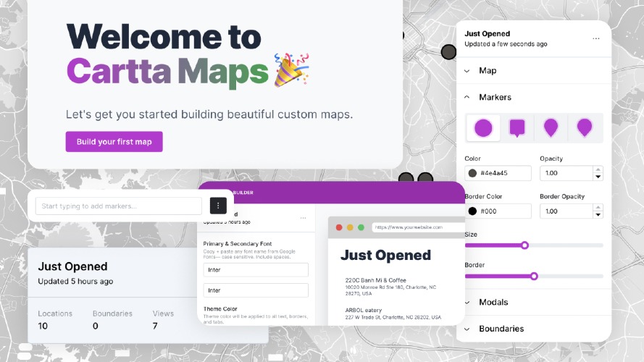Click the Border Color black swatch
Image resolution: width=644 pixels, height=362 pixels.
[x=472, y=211]
